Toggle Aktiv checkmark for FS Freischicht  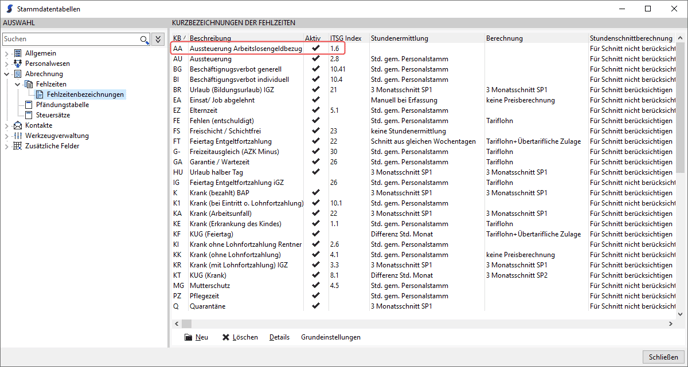(315, 131)
